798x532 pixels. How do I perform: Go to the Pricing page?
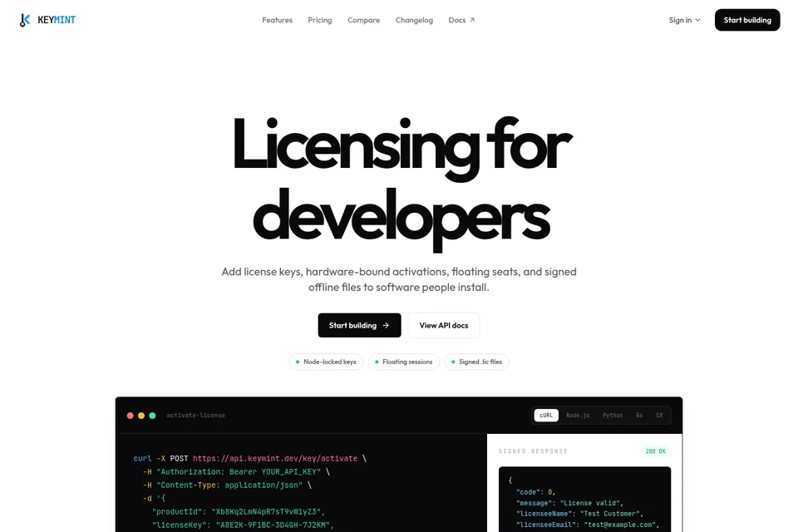point(319,20)
